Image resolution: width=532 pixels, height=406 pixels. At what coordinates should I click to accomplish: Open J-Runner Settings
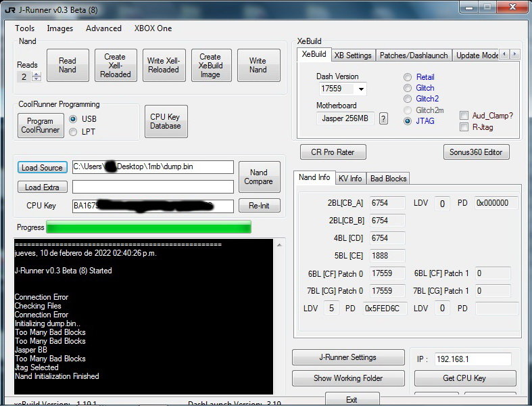[x=347, y=357]
